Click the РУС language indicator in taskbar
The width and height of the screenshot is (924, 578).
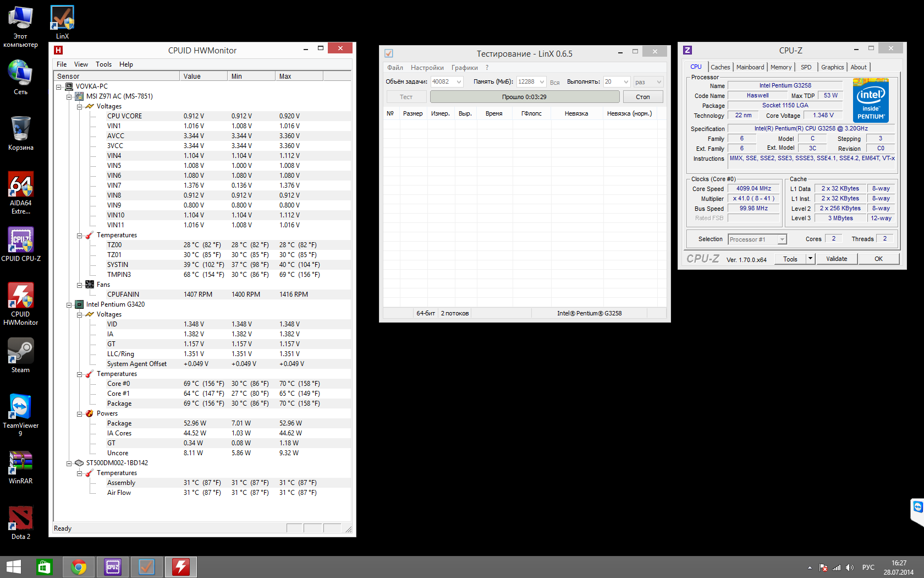click(868, 568)
